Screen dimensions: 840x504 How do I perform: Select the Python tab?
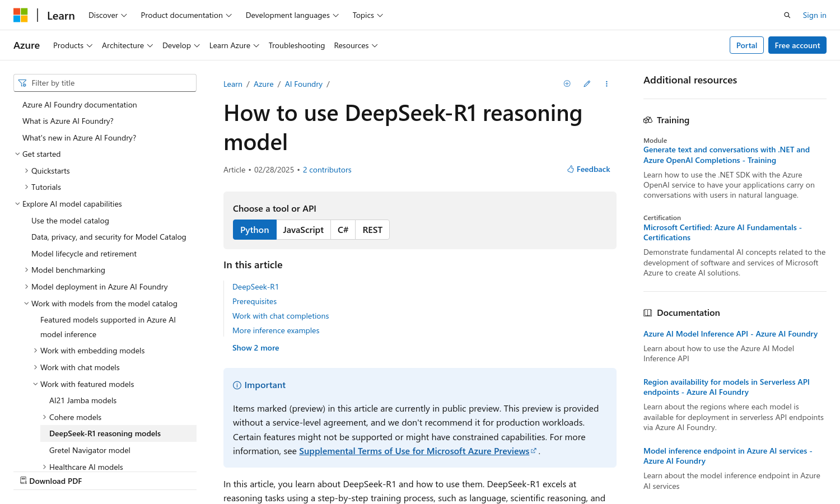click(254, 230)
